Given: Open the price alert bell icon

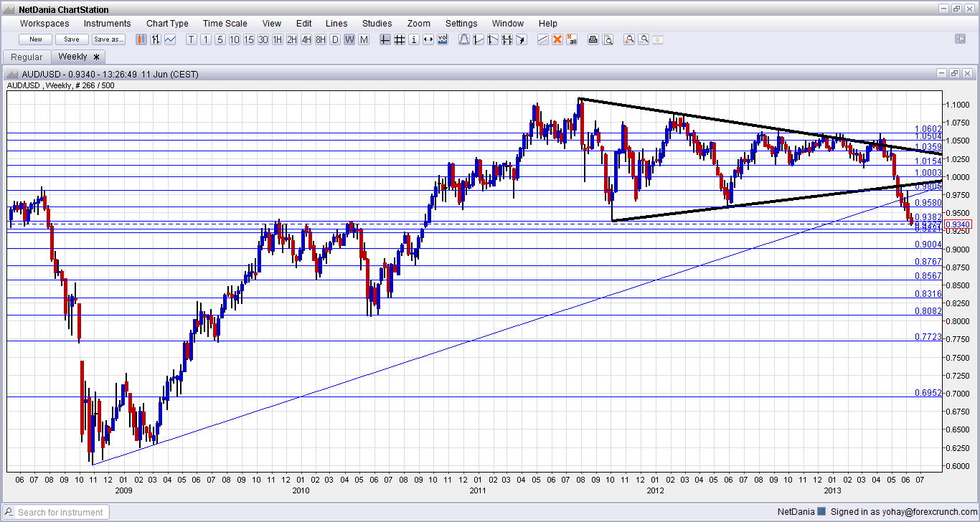Looking at the screenshot, I should click(464, 39).
